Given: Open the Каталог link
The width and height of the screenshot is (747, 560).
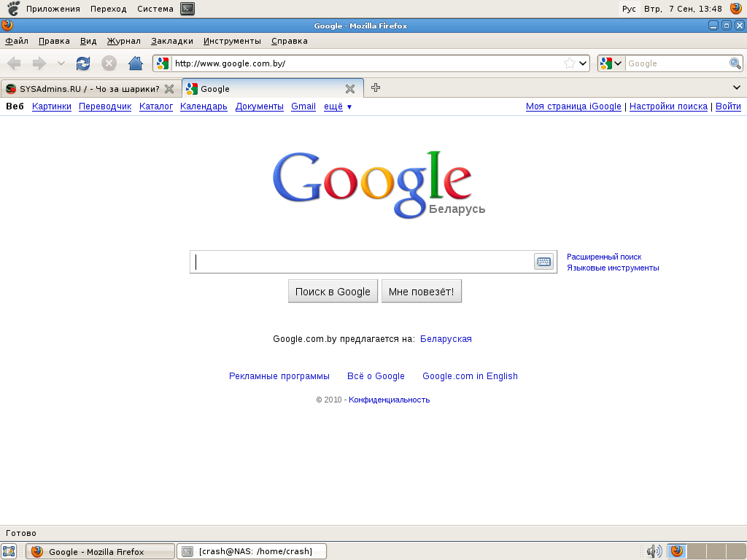Looking at the screenshot, I should point(156,106).
